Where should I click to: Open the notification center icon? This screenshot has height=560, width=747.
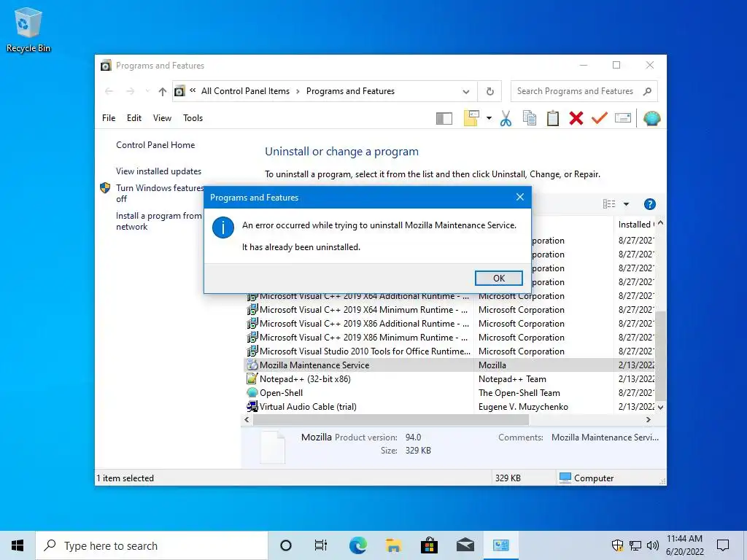(723, 545)
